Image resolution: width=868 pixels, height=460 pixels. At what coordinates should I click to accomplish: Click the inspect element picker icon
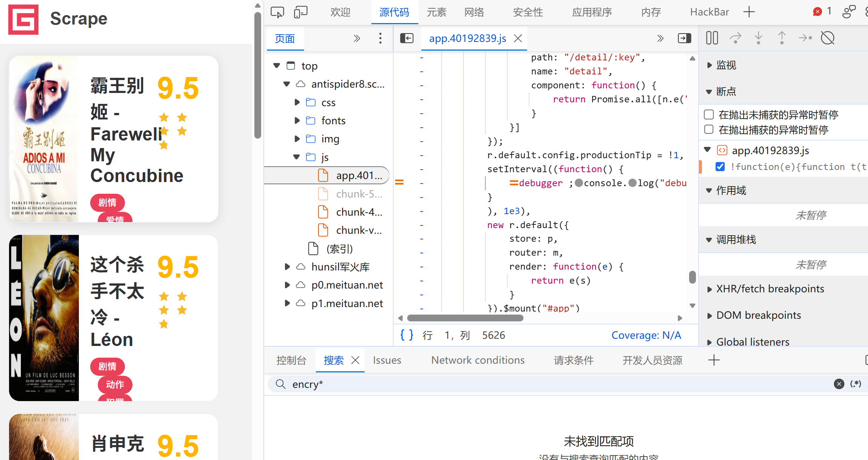click(277, 12)
